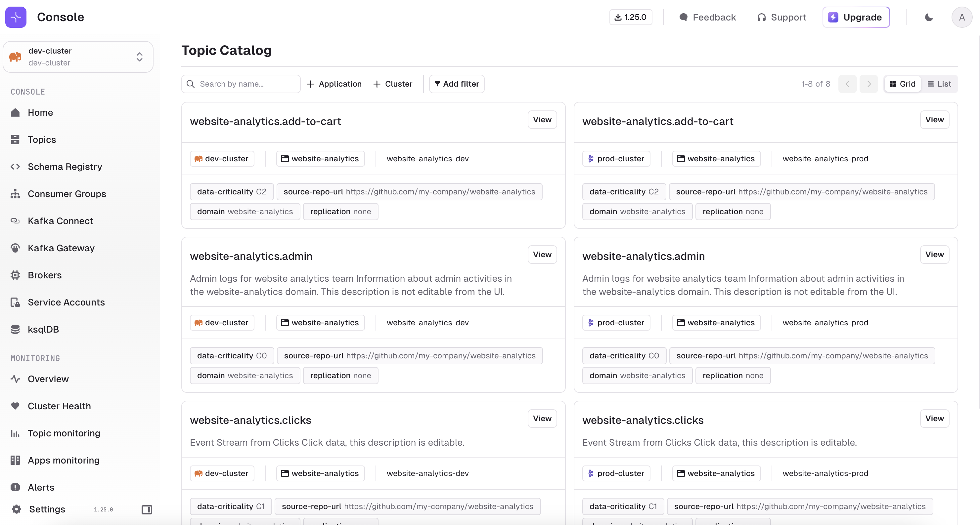Click the 1-8 of 8 results count
Image resolution: width=980 pixels, height=525 pixels.
(x=816, y=84)
